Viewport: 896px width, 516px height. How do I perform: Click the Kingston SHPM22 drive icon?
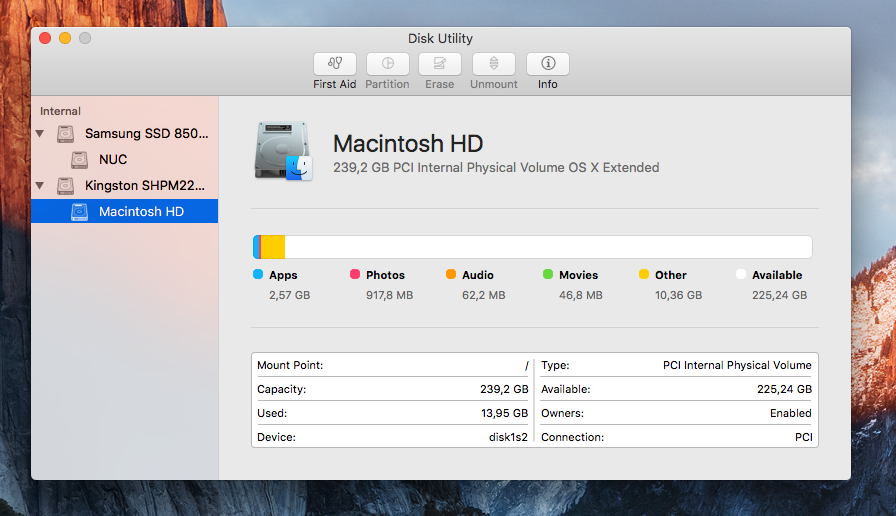(66, 185)
